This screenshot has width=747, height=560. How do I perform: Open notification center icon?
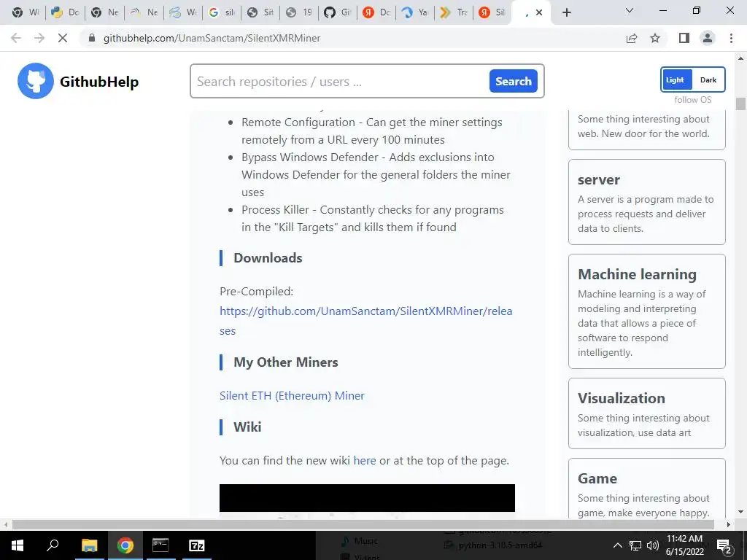click(x=724, y=545)
